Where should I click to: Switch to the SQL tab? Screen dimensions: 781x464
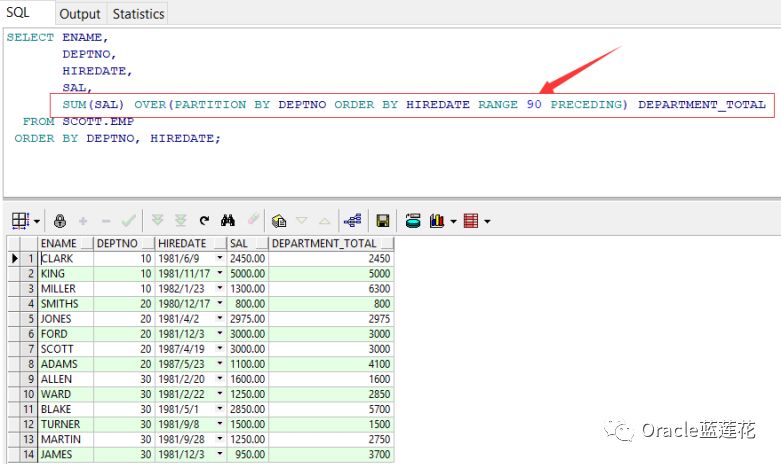(18, 12)
